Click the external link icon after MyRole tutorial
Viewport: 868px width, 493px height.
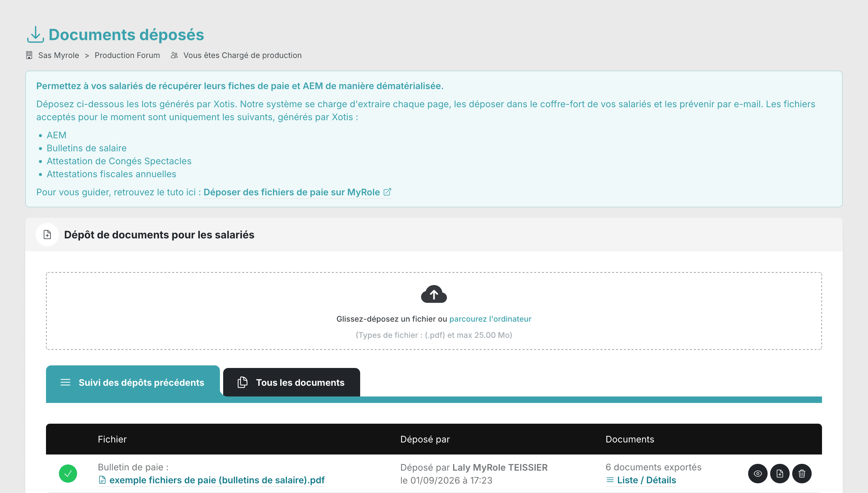tap(387, 192)
